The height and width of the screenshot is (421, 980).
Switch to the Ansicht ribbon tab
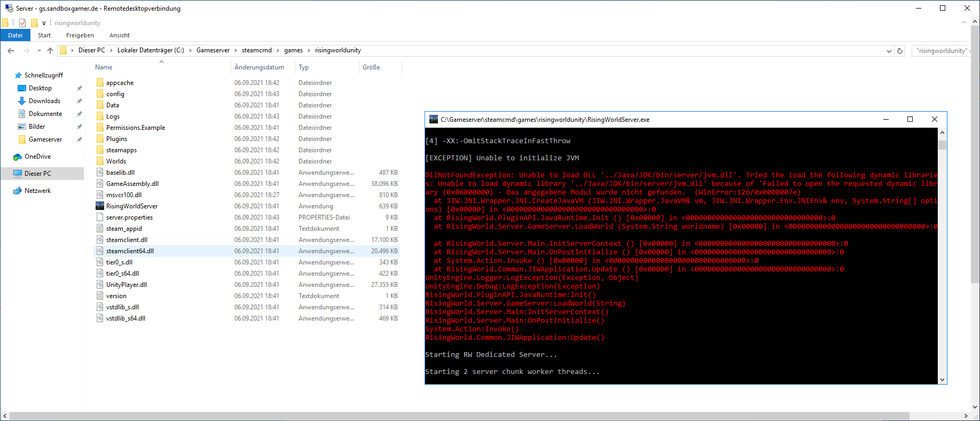pos(120,35)
